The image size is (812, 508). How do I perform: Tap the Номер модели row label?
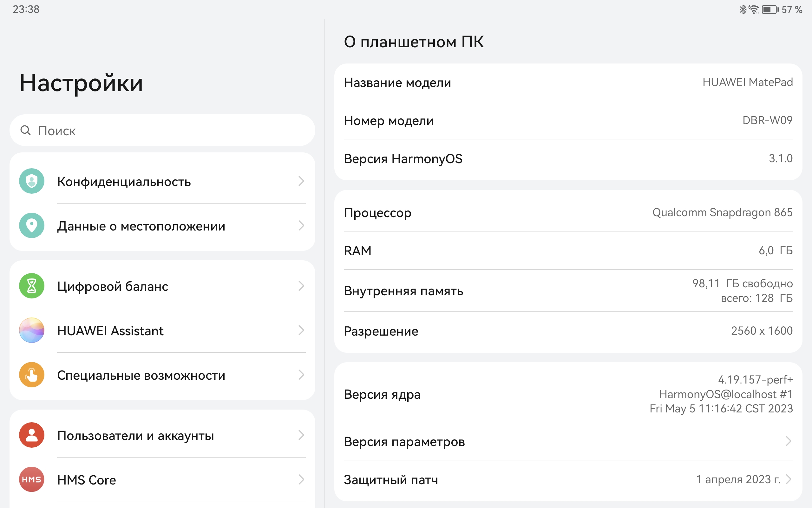[x=389, y=121]
